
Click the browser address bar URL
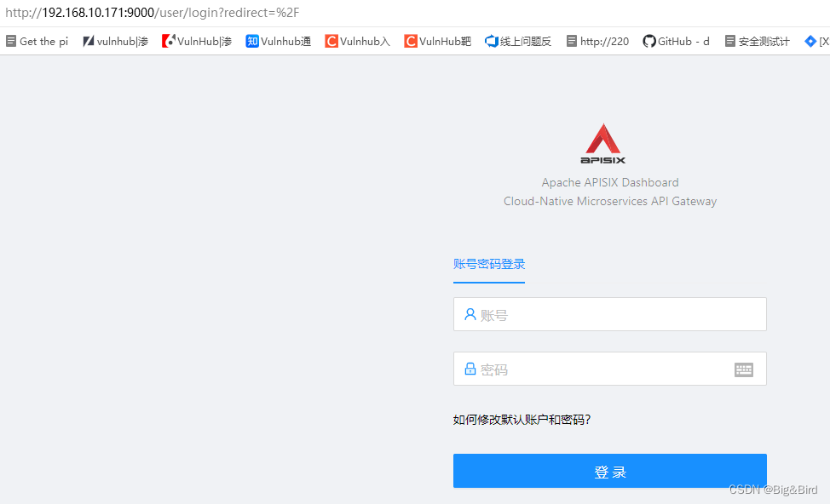153,13
